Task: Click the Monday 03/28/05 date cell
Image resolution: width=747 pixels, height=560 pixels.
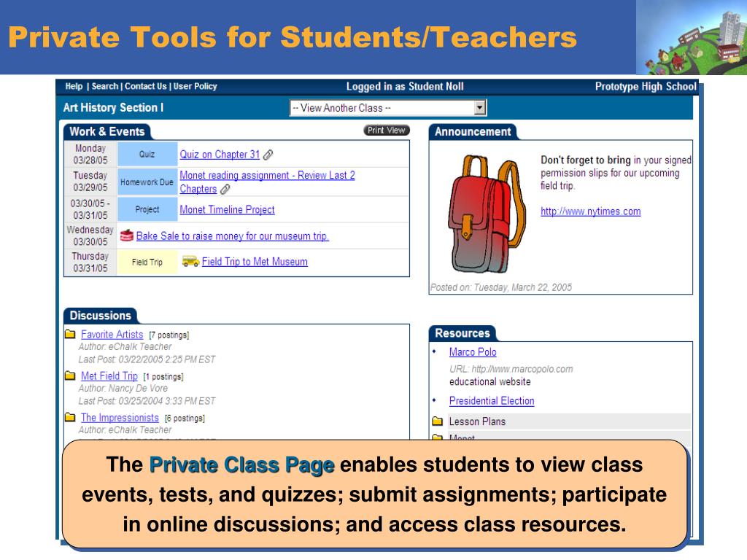Action: (x=90, y=155)
